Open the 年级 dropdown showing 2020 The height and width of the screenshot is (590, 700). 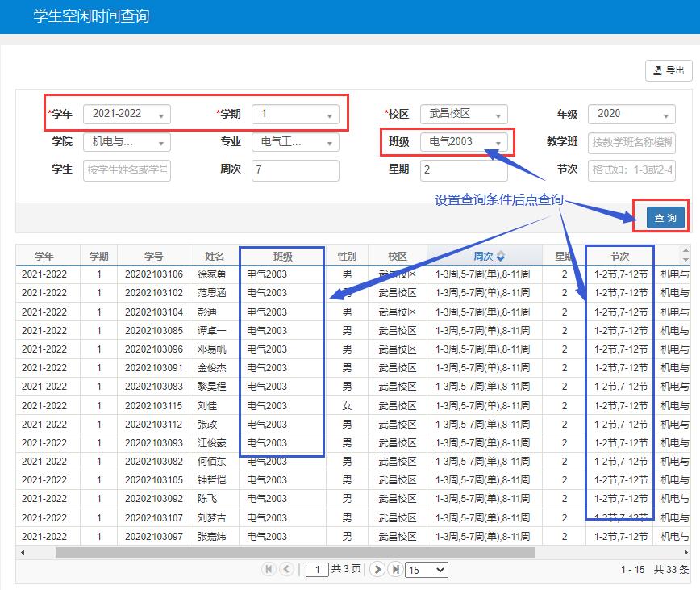[x=631, y=115]
